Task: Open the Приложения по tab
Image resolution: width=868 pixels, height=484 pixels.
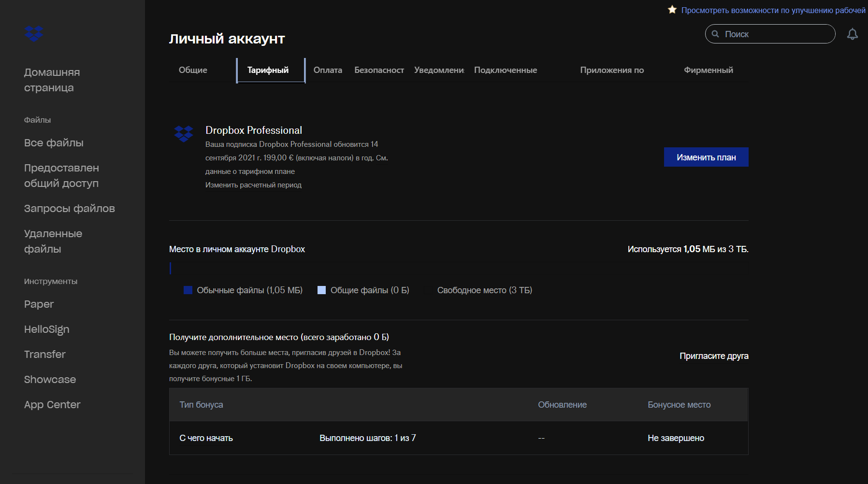Action: (612, 70)
